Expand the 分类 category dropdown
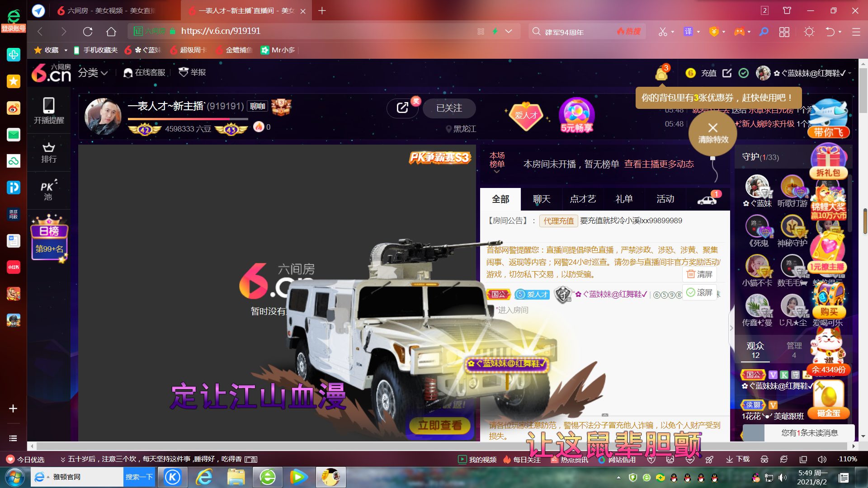The image size is (868, 488). point(93,73)
